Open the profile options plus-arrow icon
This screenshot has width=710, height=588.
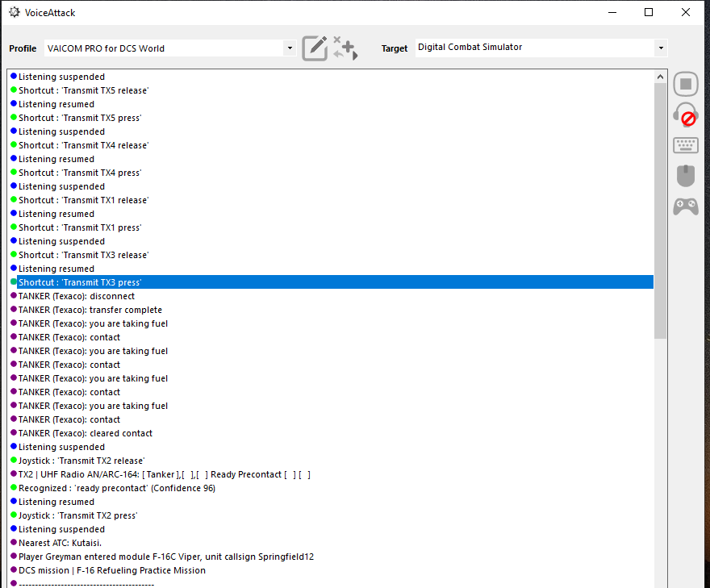[345, 48]
